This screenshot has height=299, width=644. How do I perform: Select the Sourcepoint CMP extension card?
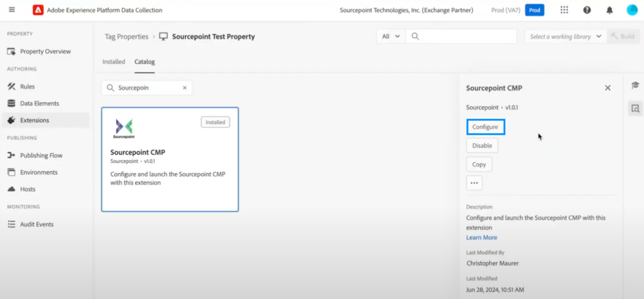pyautogui.click(x=170, y=159)
